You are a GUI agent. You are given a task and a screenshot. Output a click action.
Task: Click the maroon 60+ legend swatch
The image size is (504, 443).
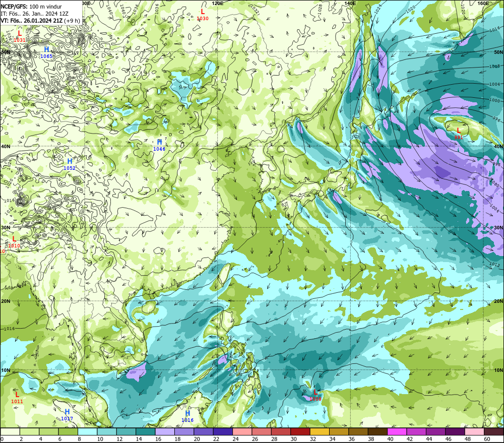point(494,431)
